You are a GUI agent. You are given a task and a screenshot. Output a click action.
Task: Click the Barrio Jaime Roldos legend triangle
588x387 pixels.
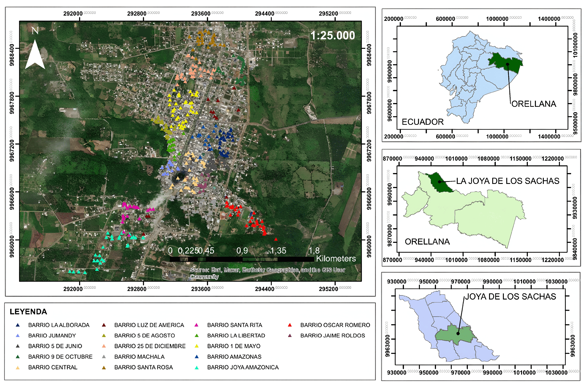tap(290, 336)
